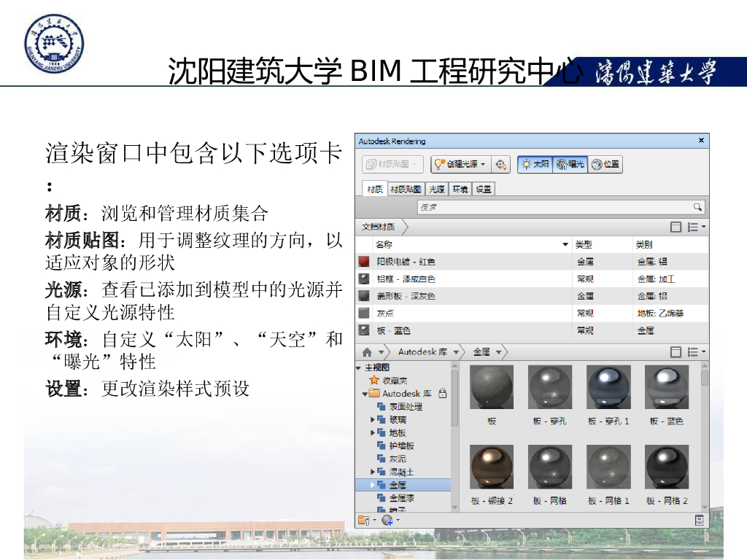This screenshot has width=747, height=560.
Task: Open the manage library folder icon
Action: (364, 521)
